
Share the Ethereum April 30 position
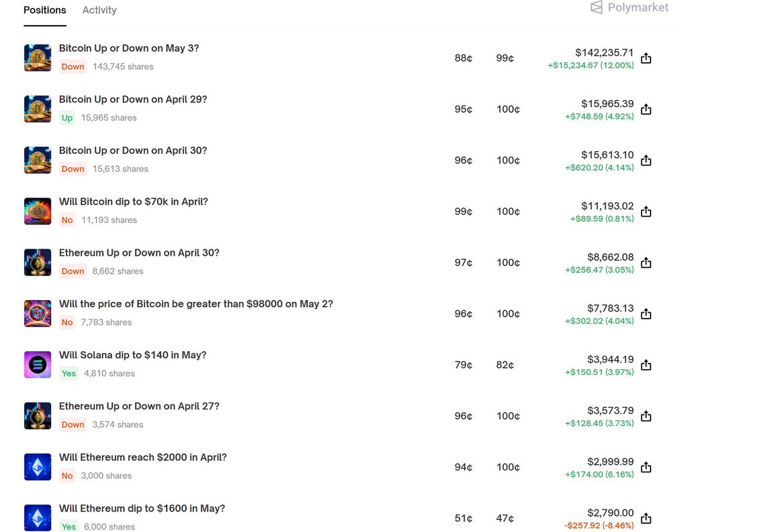646,263
